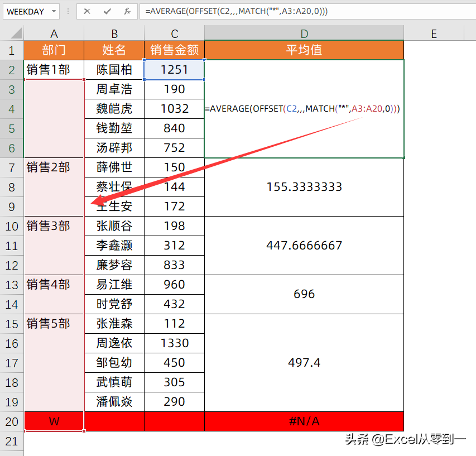
Task: Select name cell 汤辟邦
Action: pyautogui.click(x=114, y=148)
